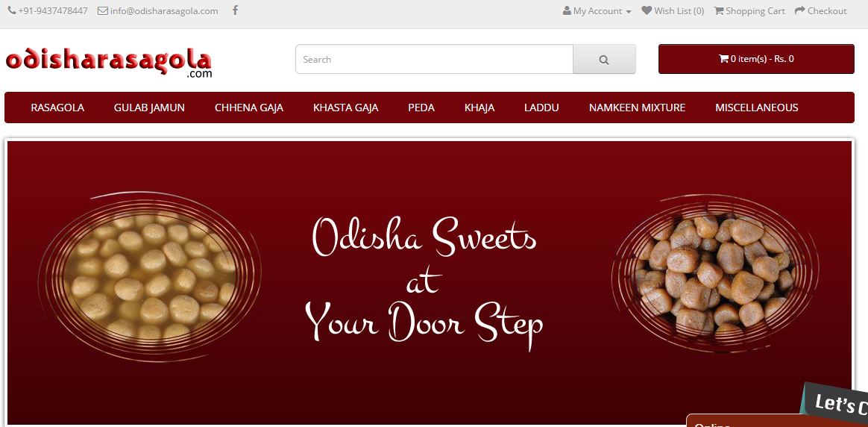Select the CHHENA GAJA menu item
The image size is (868, 427).
point(249,107)
